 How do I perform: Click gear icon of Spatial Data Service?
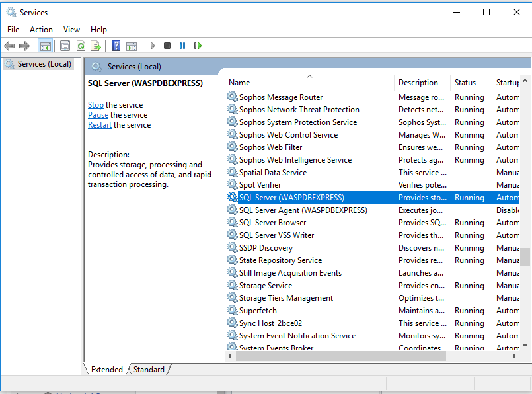coord(233,172)
